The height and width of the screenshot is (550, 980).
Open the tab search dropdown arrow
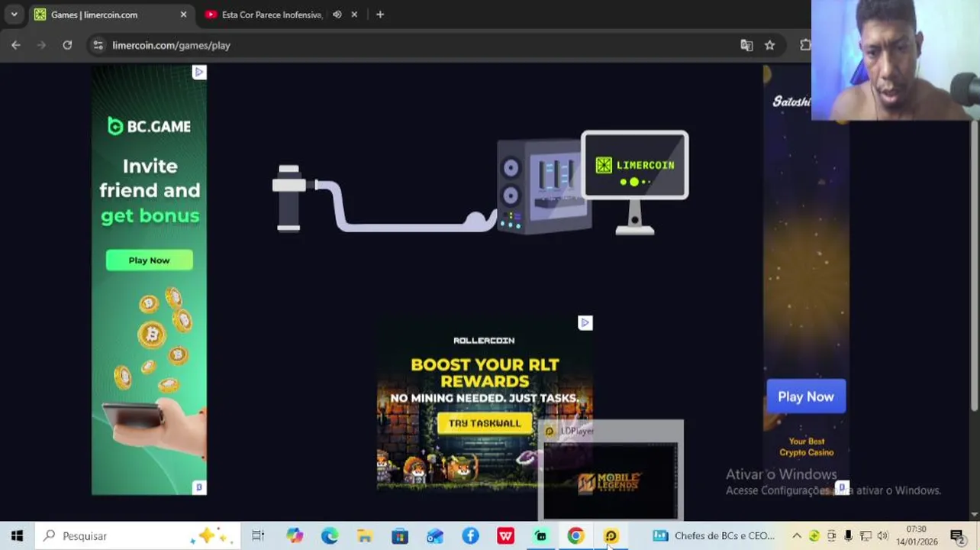14,15
